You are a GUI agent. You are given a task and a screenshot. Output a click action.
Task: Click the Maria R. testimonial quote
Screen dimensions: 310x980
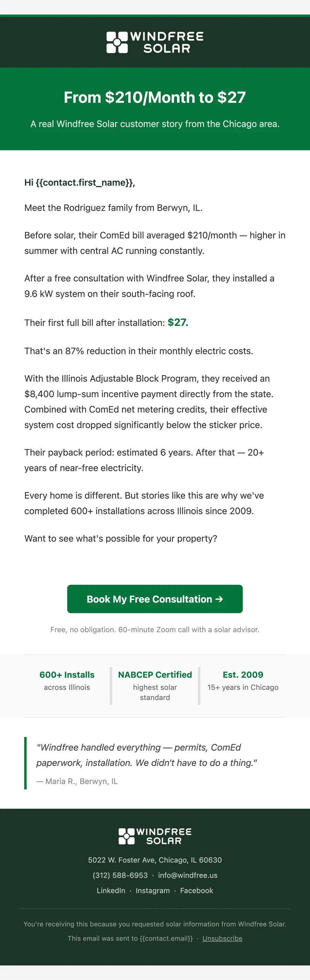pyautogui.click(x=147, y=755)
